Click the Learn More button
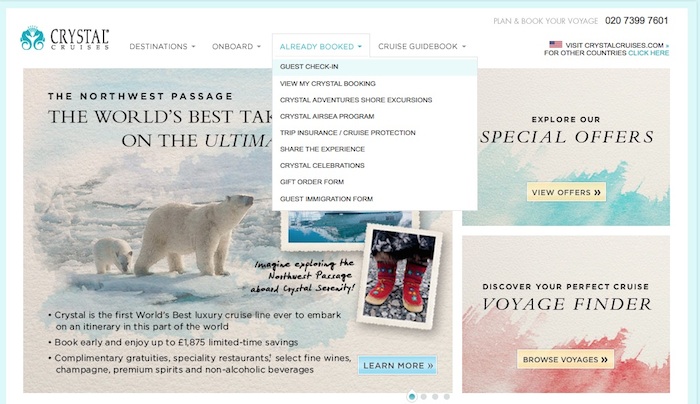The image size is (700, 404). click(x=398, y=366)
